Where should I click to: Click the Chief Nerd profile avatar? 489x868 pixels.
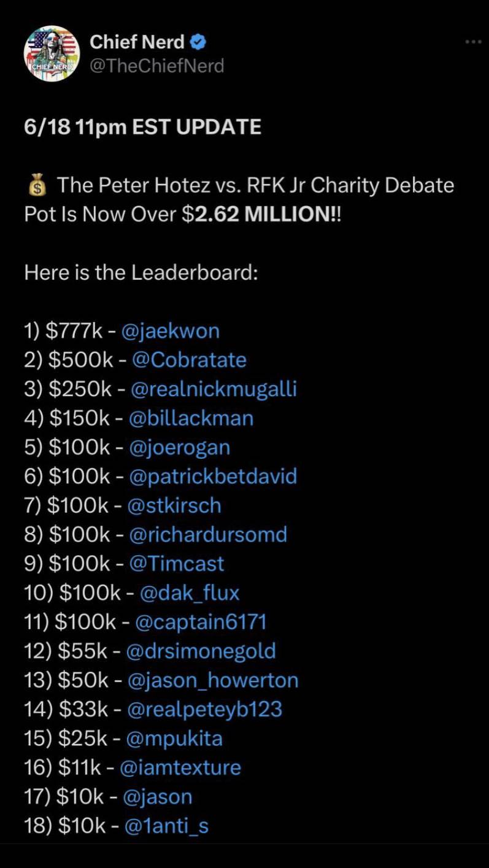52,53
